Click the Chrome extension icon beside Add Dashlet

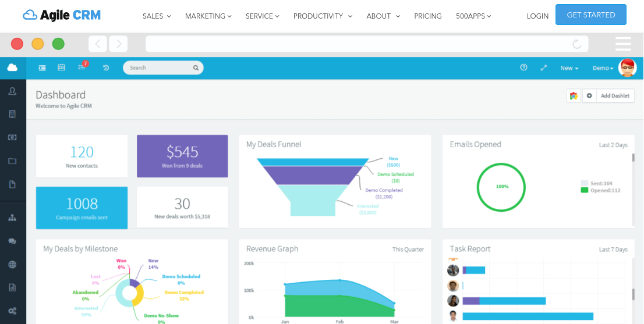click(574, 95)
